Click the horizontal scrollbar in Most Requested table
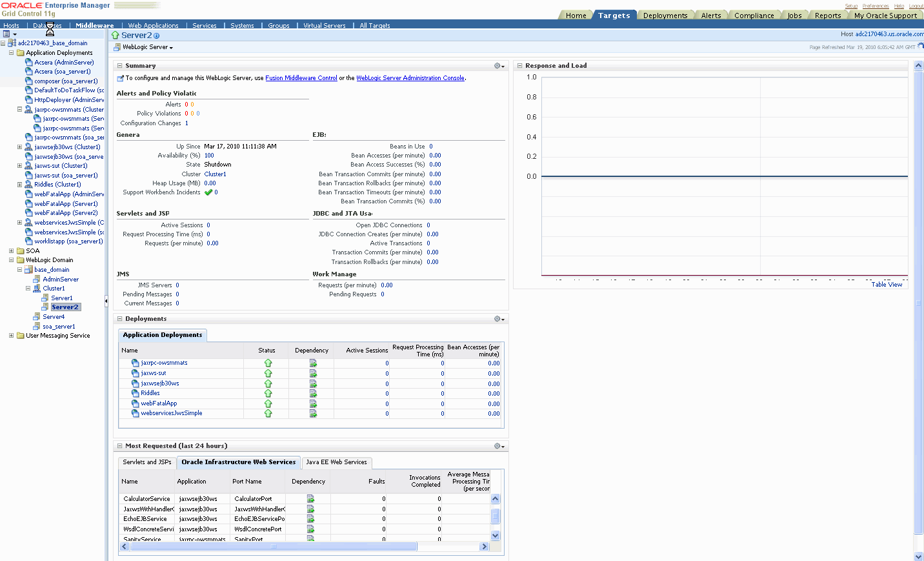The height and width of the screenshot is (561, 924). 274,547
